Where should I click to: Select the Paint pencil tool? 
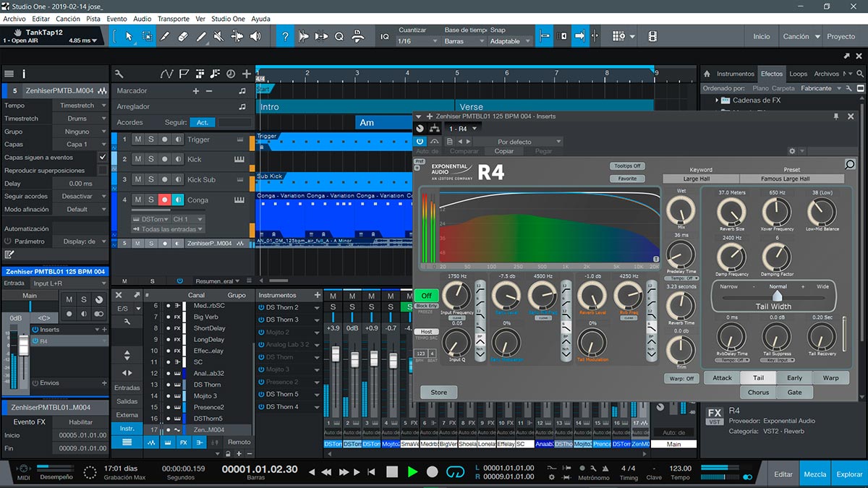201,36
